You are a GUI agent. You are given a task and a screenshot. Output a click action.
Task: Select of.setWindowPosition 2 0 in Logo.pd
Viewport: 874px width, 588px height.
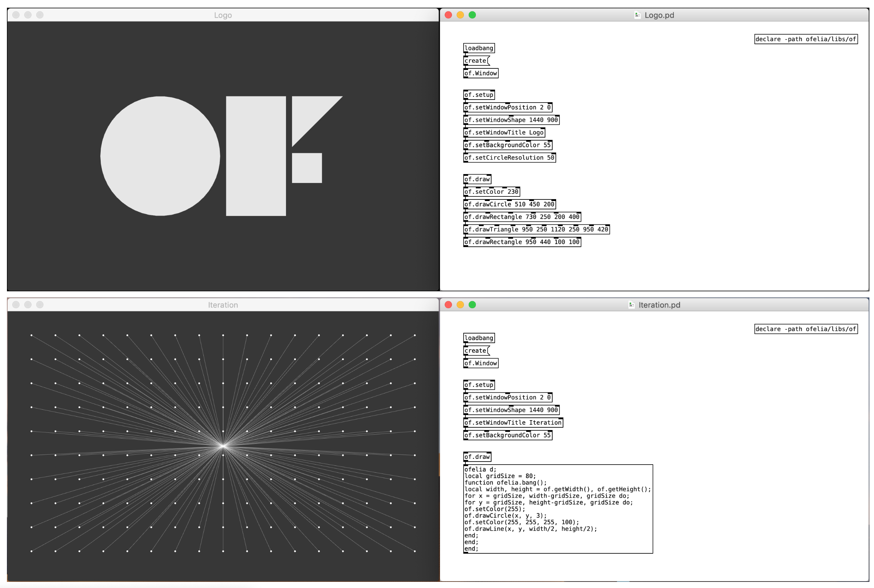click(x=508, y=108)
